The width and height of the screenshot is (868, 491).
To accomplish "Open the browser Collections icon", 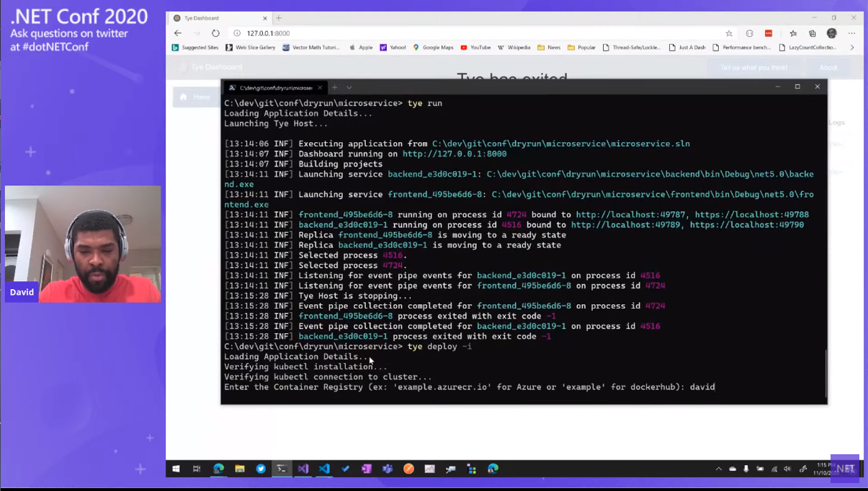I will coord(812,33).
